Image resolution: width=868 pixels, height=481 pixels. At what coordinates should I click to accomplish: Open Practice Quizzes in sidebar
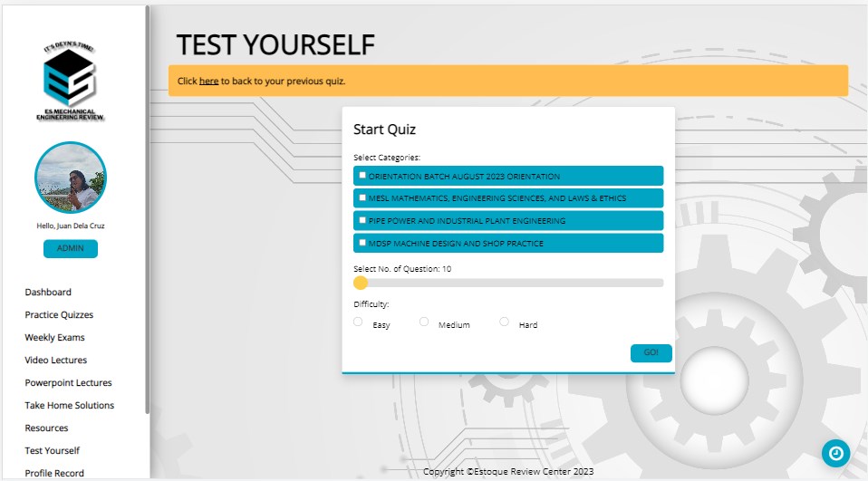[x=59, y=315]
